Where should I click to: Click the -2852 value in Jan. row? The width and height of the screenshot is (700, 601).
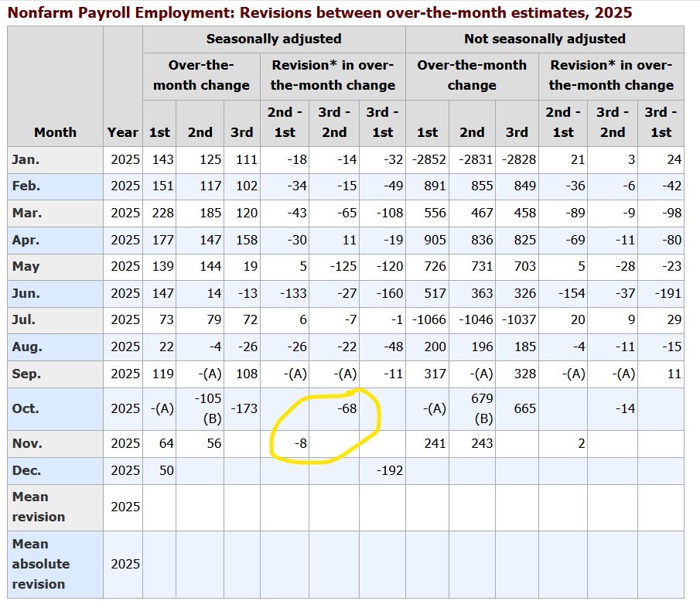(x=427, y=159)
